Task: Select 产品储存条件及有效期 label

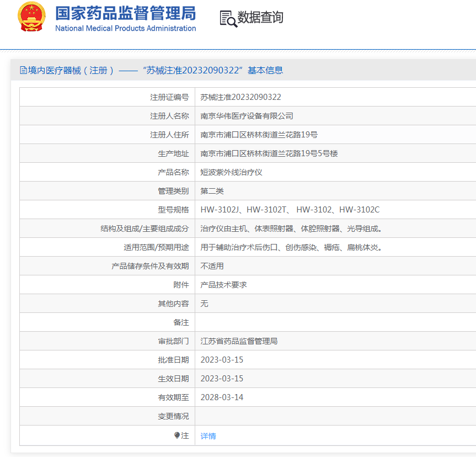Action: [x=150, y=266]
